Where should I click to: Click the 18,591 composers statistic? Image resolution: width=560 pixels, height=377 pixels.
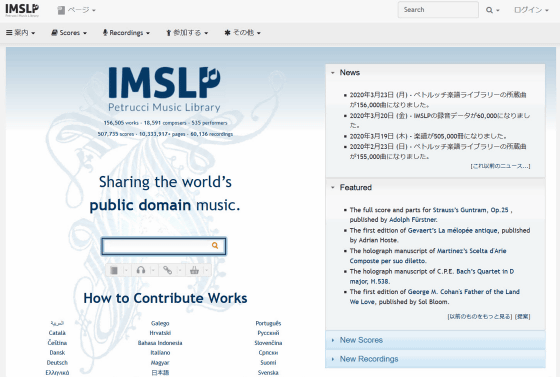165,123
